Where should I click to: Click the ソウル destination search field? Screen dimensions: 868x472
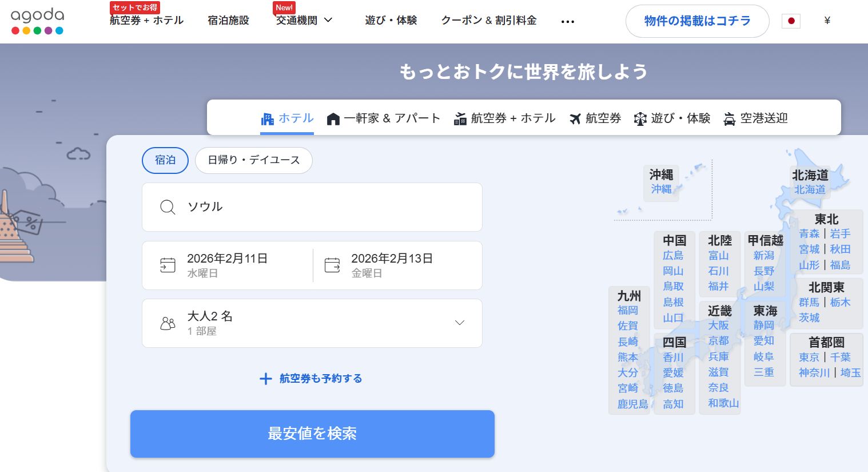click(320, 207)
